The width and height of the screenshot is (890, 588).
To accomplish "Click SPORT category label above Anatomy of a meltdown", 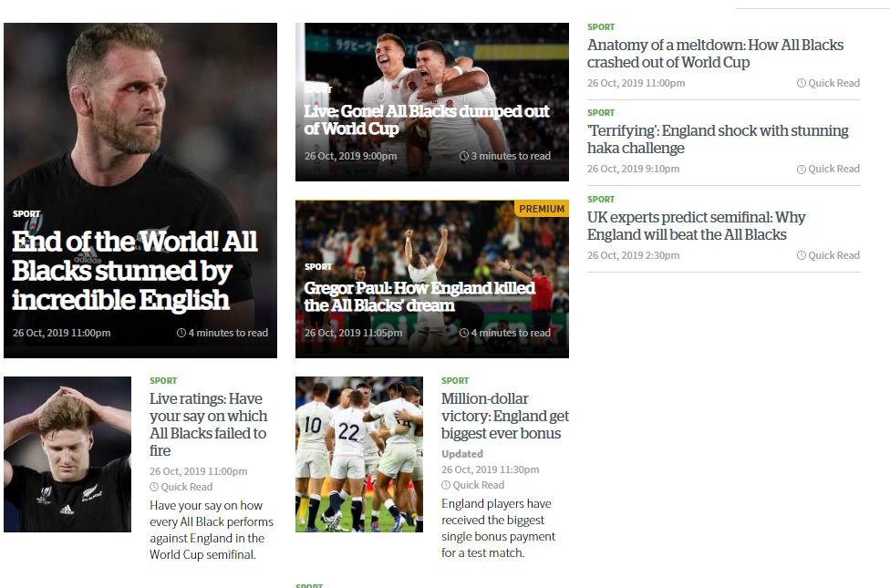I will click(x=601, y=26).
